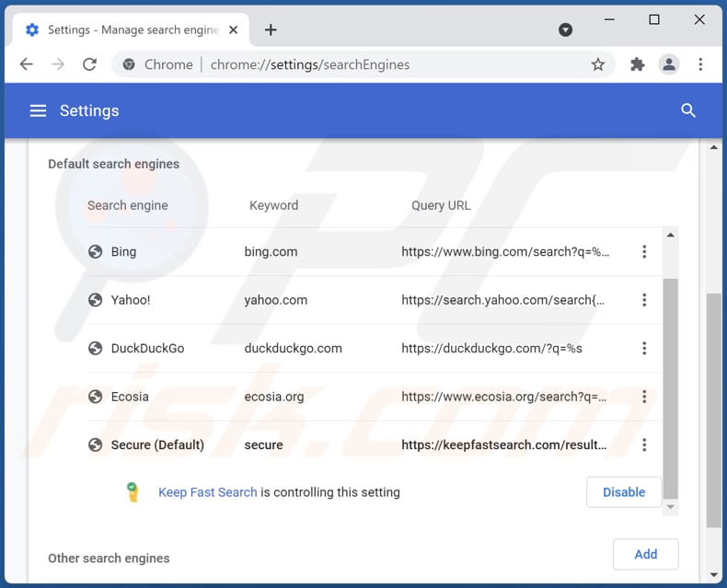Viewport: 727px width, 588px height.
Task: Maximize the Chrome window
Action: pos(654,19)
